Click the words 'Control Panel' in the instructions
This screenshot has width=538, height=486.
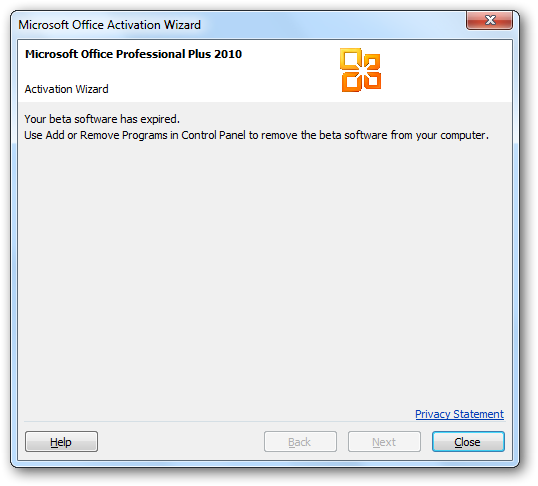pyautogui.click(x=213, y=135)
